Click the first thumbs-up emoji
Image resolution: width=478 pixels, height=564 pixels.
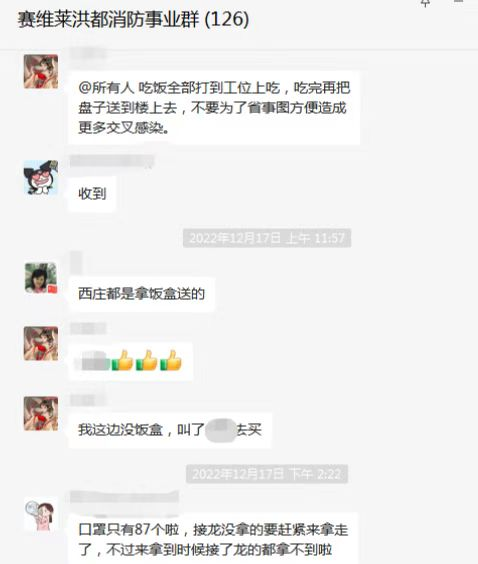pos(122,360)
